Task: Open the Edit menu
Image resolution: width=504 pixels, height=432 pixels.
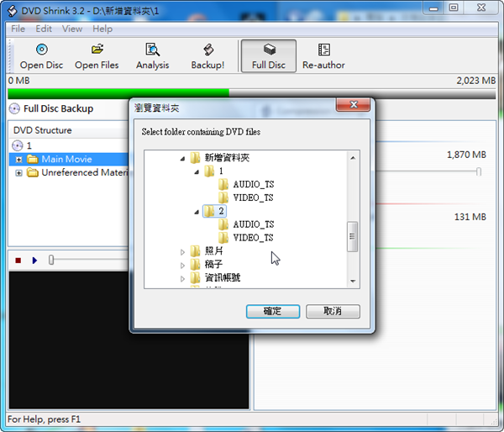Action: [x=44, y=29]
